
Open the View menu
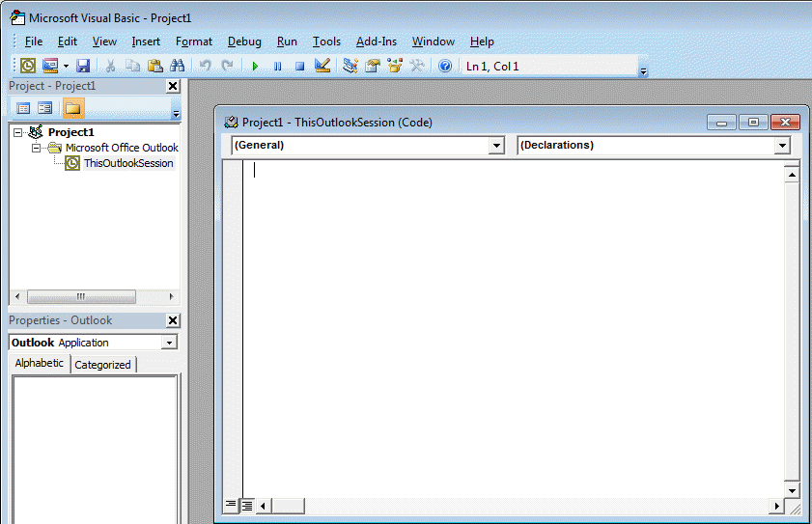[x=104, y=41]
